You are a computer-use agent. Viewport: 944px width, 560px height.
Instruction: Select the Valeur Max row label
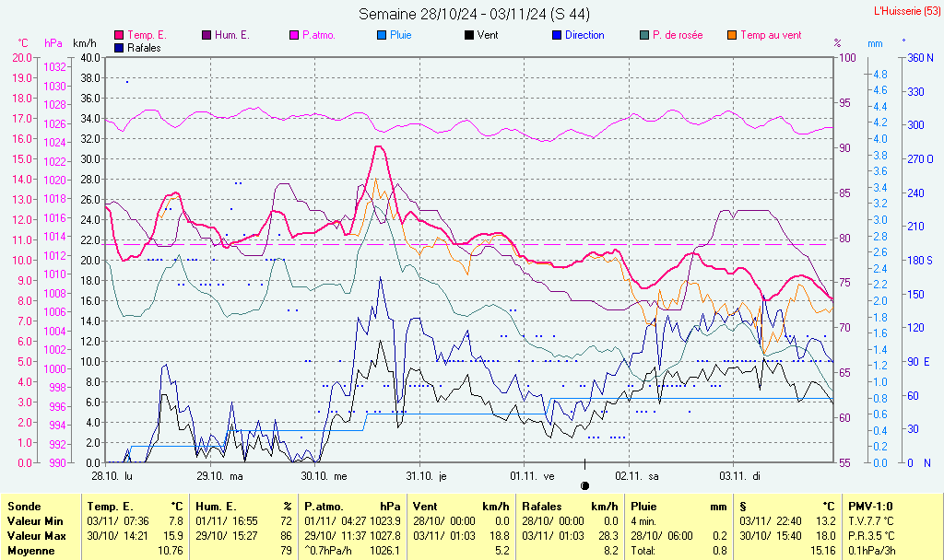pos(36,536)
